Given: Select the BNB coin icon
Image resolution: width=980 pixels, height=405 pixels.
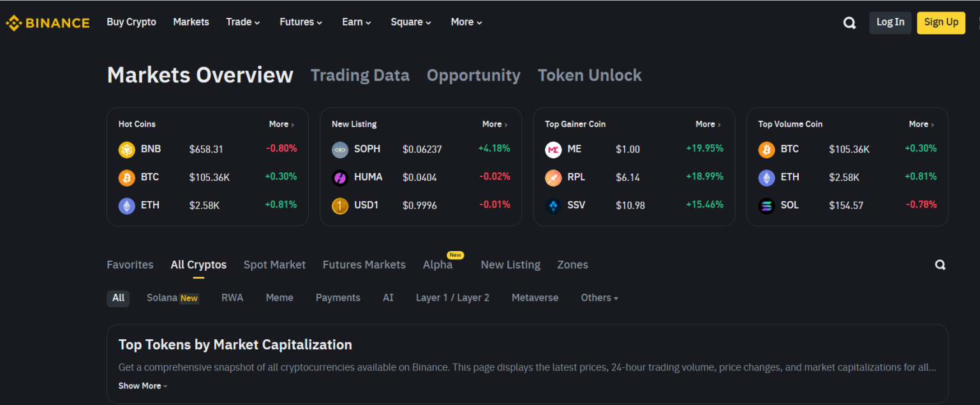Looking at the screenshot, I should pos(126,149).
